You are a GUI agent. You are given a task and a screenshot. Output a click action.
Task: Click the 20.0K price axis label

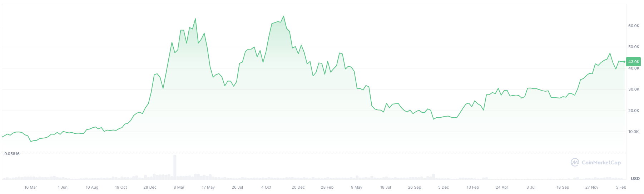(634, 111)
